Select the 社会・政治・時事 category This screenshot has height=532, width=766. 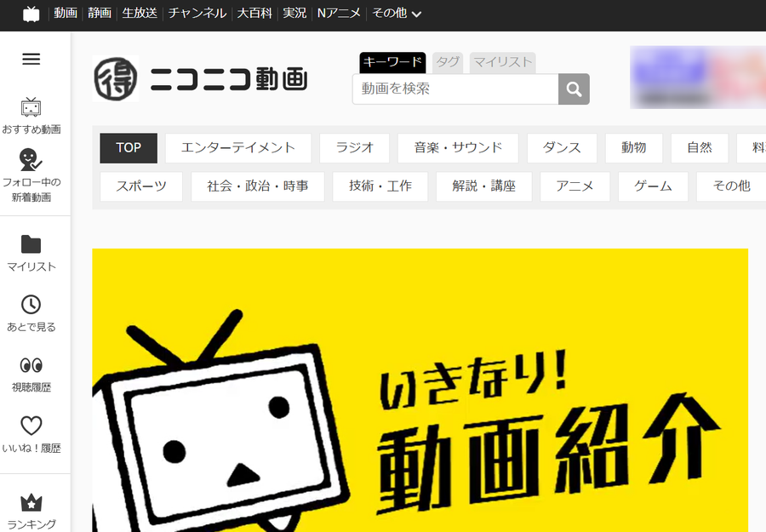point(258,186)
